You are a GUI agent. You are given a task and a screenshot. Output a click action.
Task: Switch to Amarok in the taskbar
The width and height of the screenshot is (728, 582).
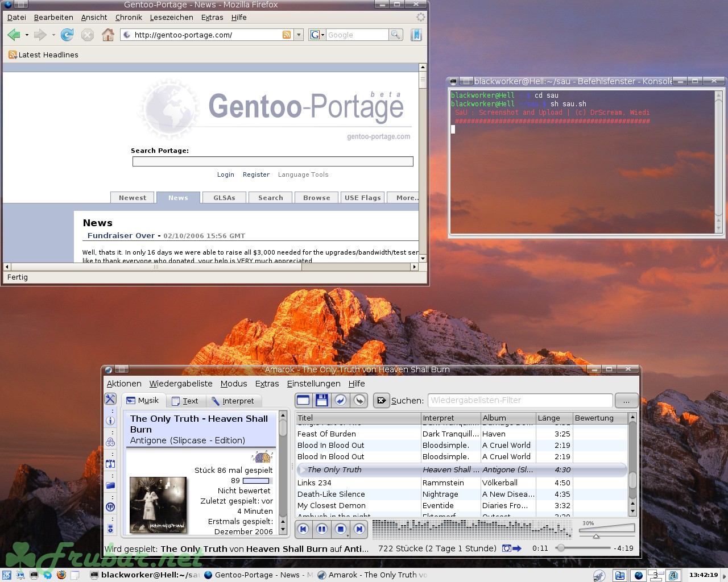click(373, 575)
